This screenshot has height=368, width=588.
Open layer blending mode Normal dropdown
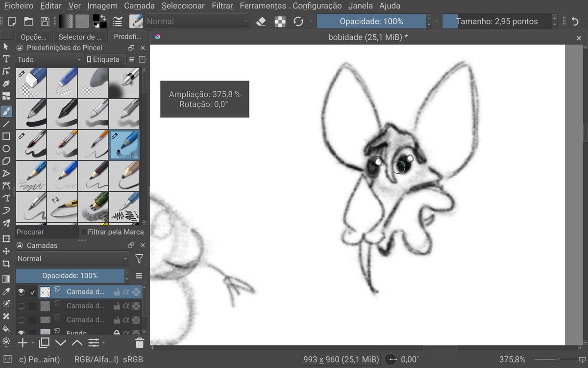click(73, 259)
